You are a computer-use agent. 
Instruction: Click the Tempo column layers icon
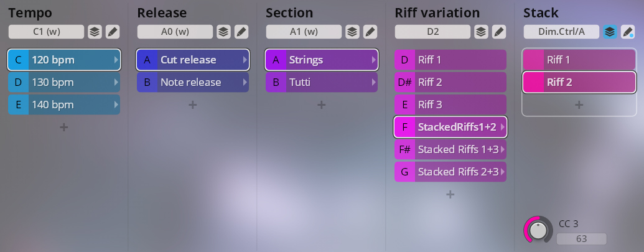94,32
